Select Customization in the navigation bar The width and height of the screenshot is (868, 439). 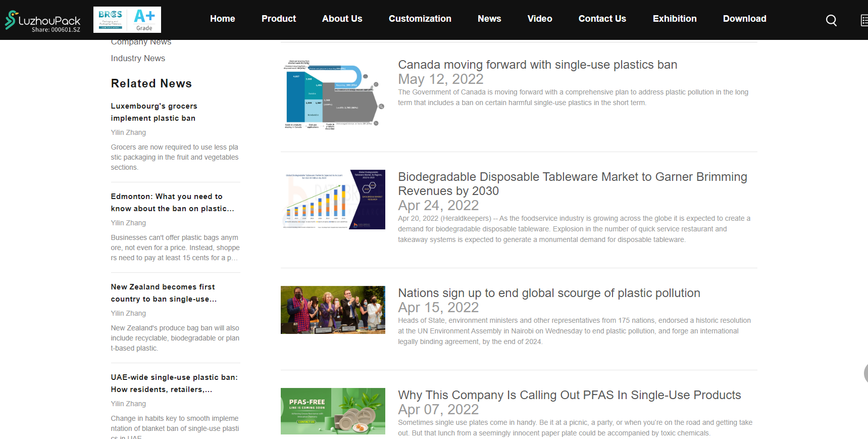point(420,19)
